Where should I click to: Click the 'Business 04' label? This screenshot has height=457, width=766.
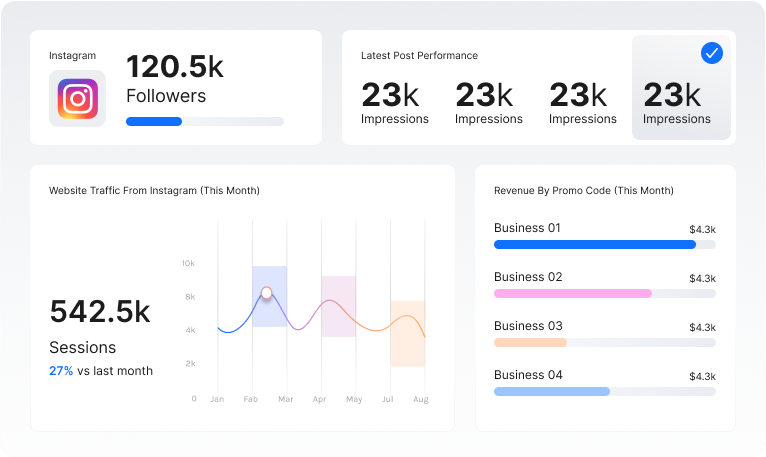point(528,374)
